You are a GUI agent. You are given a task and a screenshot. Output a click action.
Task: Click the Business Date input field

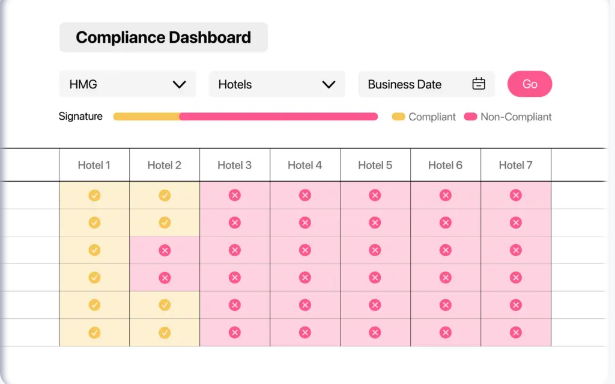pos(426,84)
